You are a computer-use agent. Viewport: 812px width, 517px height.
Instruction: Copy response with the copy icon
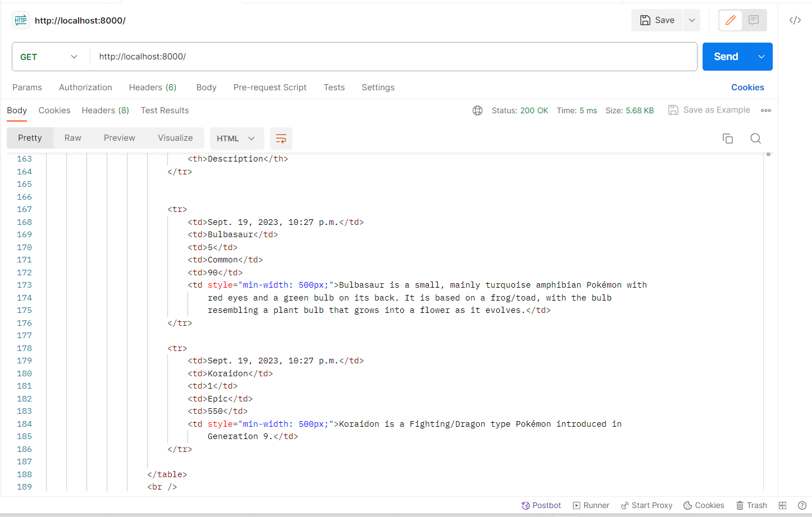click(x=728, y=139)
